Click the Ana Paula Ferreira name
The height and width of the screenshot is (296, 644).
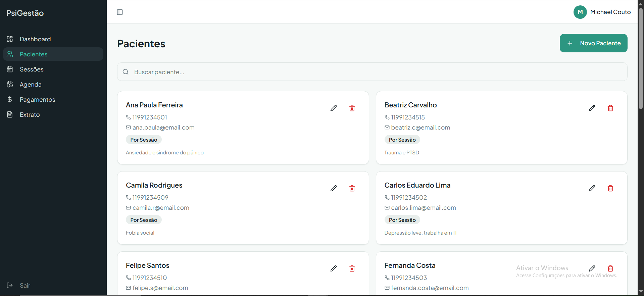tap(154, 105)
